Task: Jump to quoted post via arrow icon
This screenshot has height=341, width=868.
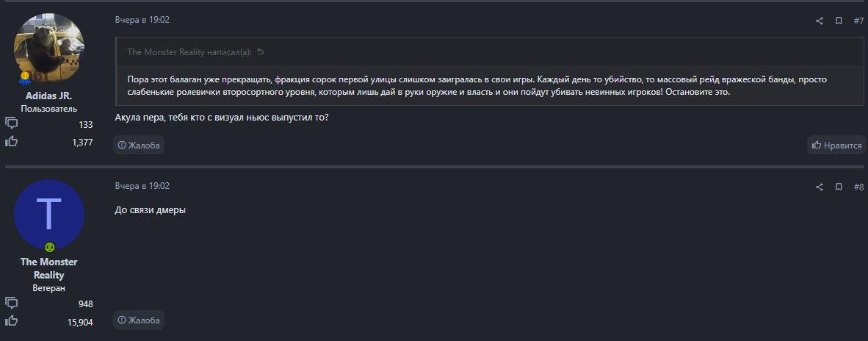Action: [x=260, y=51]
